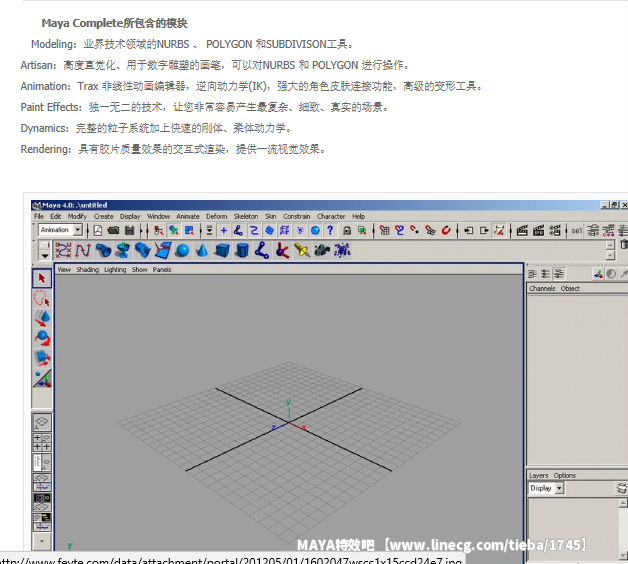The height and width of the screenshot is (564, 628).
Task: Open the Layers menu in layer editor
Action: coord(538,475)
